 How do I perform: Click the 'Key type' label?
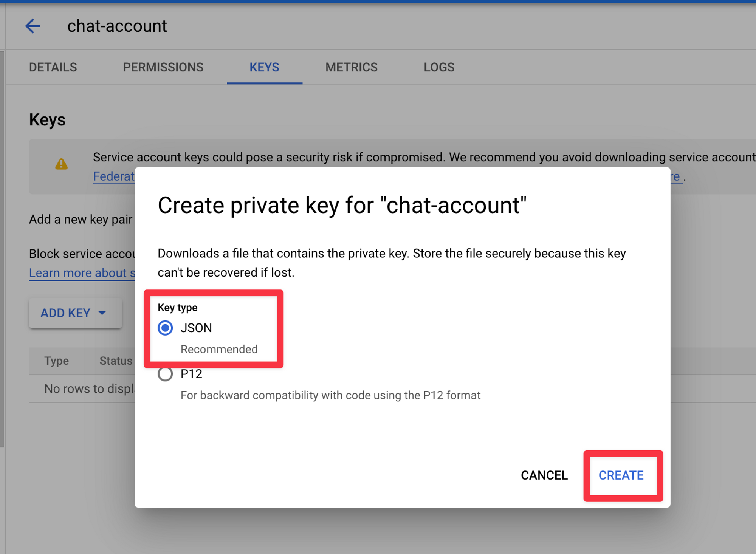177,308
